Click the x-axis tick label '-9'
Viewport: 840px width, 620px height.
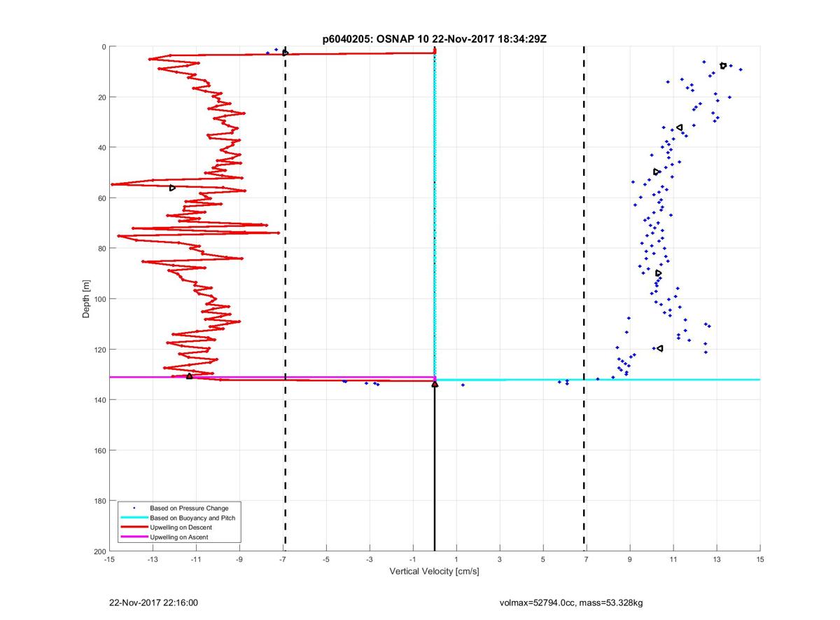coord(239,559)
